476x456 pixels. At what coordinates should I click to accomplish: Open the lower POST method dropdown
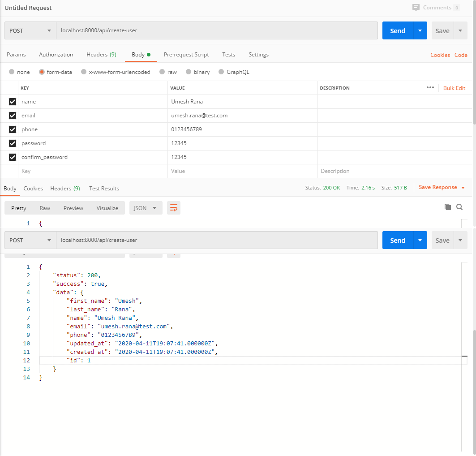point(30,240)
